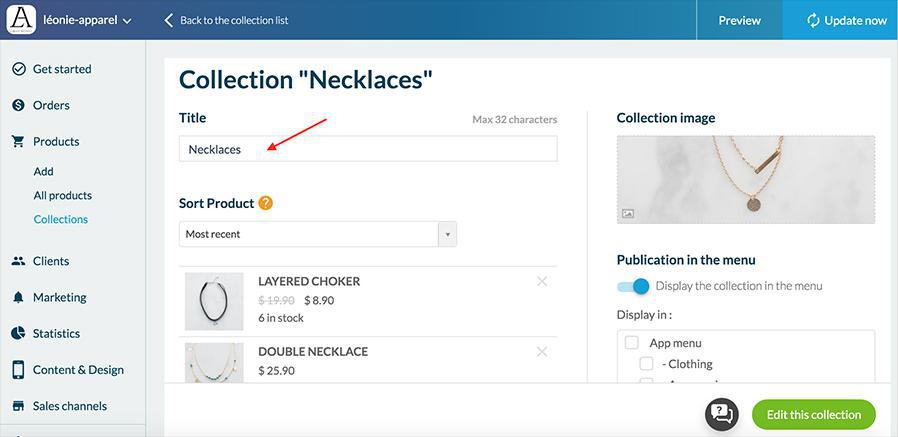Click the Products shopping cart icon
This screenshot has height=437, width=898.
tap(18, 141)
